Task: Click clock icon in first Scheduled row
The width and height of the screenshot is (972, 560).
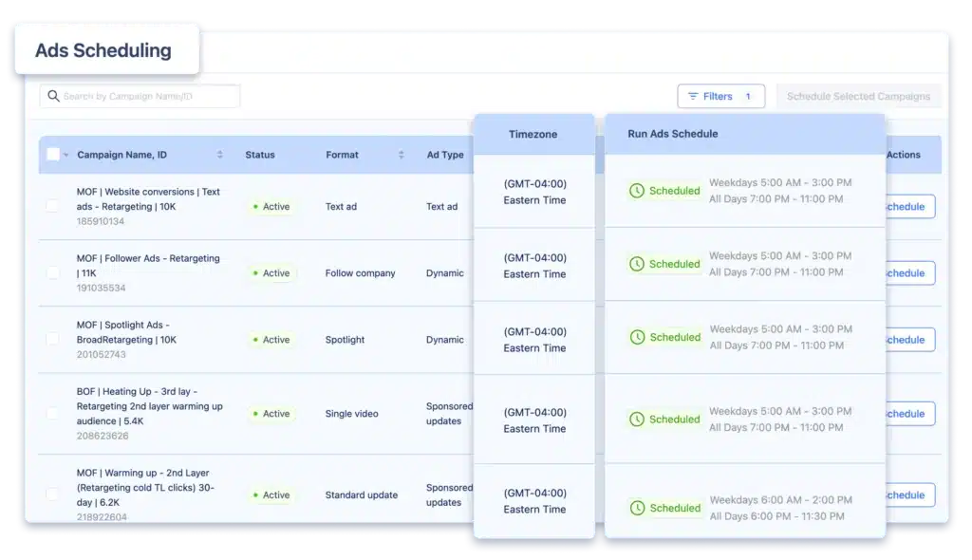Action: tap(637, 191)
